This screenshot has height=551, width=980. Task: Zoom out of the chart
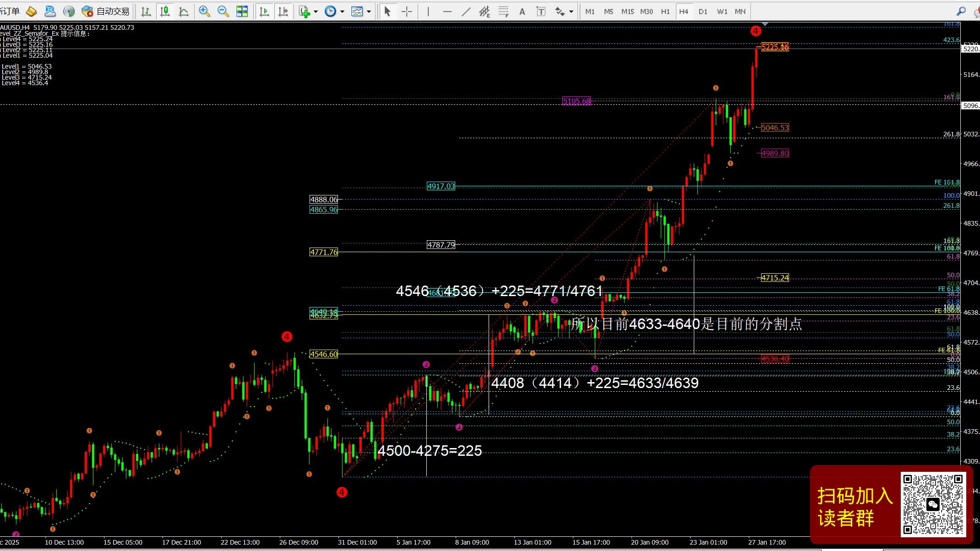pyautogui.click(x=223, y=11)
